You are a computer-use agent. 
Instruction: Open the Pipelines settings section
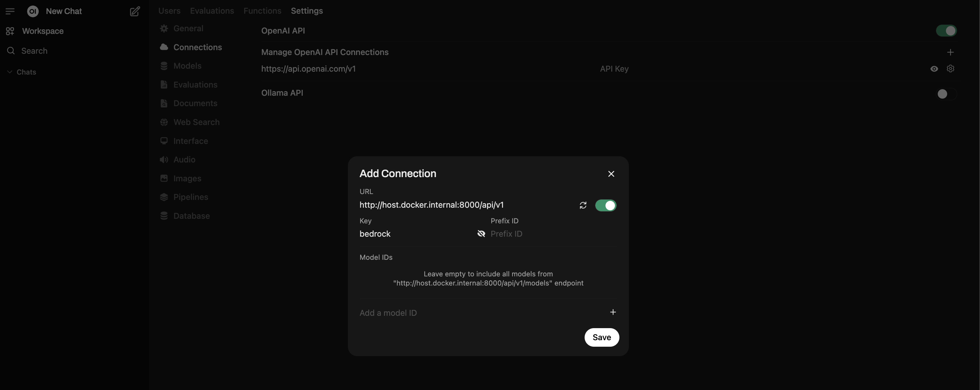[x=191, y=197]
